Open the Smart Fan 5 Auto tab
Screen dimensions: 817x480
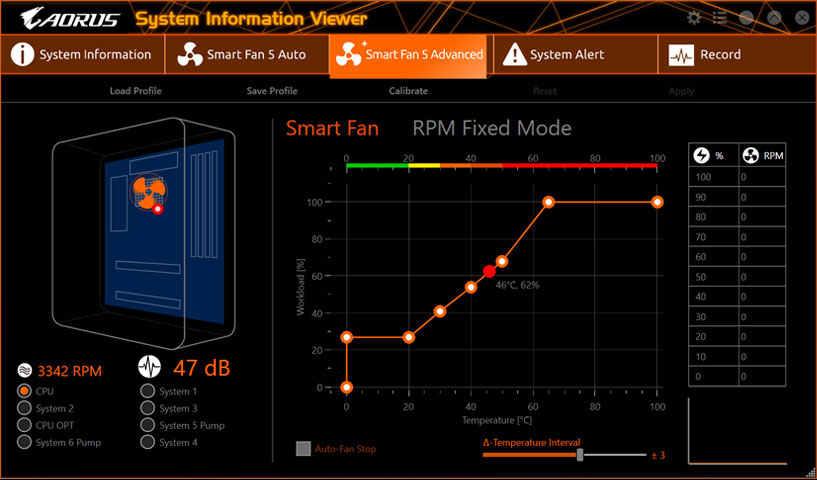pyautogui.click(x=245, y=55)
